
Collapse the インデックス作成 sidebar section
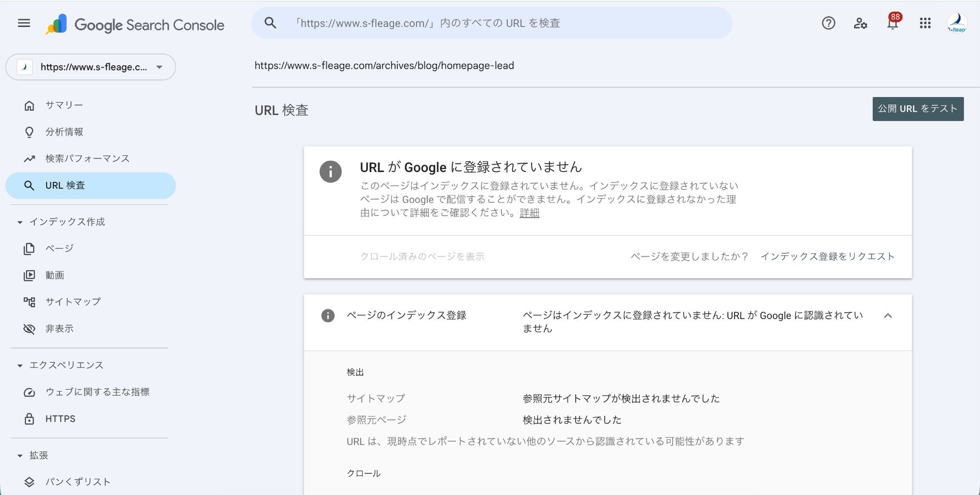tap(19, 222)
